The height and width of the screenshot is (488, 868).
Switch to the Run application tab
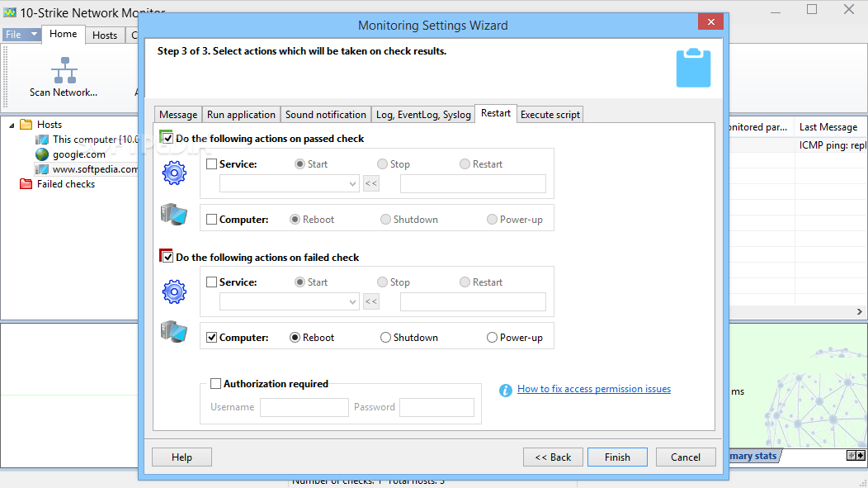coord(241,114)
